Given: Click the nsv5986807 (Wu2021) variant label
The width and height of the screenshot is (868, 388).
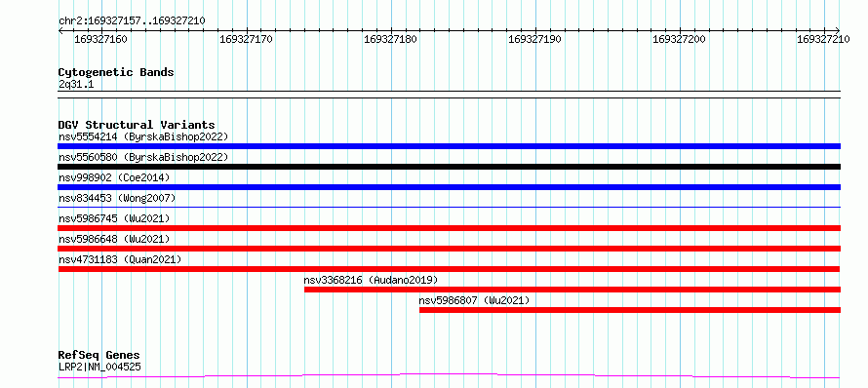Looking at the screenshot, I should point(474,300).
